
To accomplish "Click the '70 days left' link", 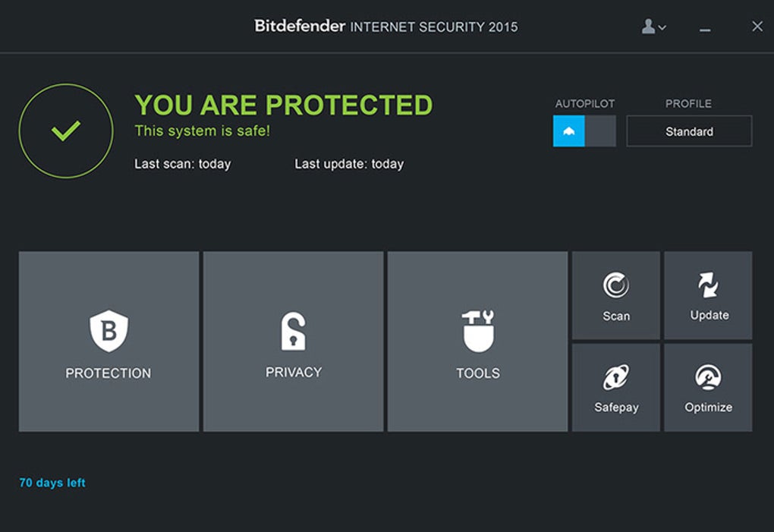I will coord(52,483).
